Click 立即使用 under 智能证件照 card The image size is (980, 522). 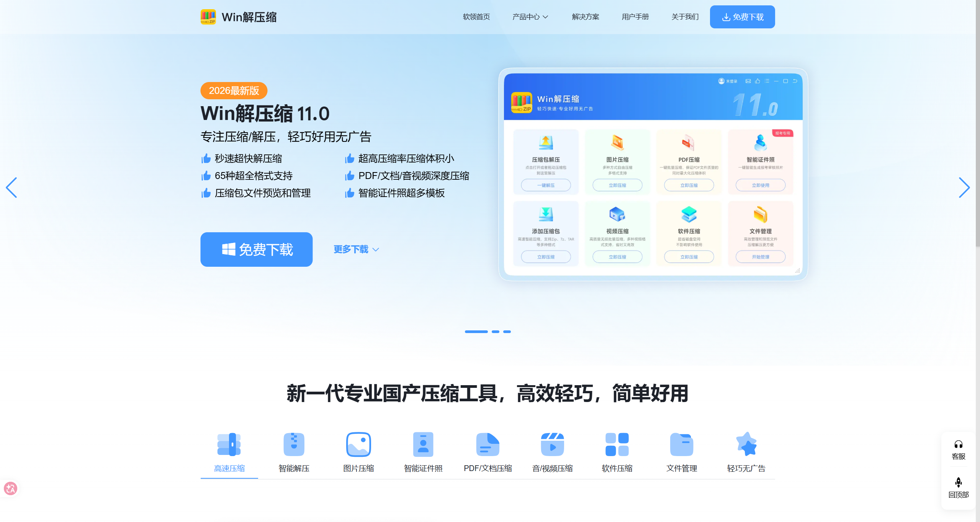[761, 185]
